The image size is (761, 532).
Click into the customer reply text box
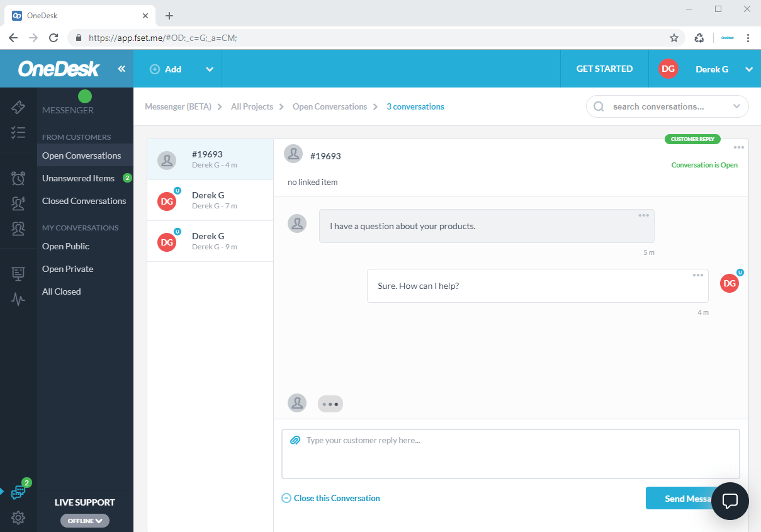[510, 454]
